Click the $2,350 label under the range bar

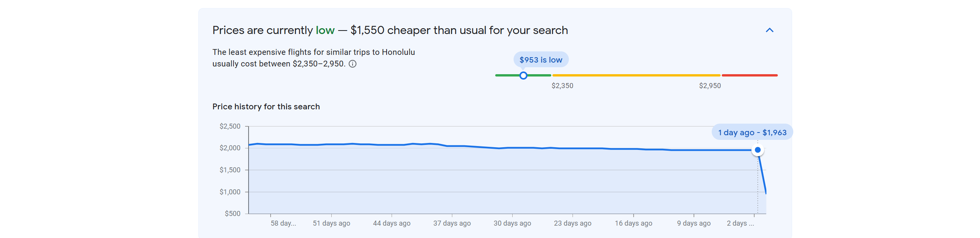[562, 86]
